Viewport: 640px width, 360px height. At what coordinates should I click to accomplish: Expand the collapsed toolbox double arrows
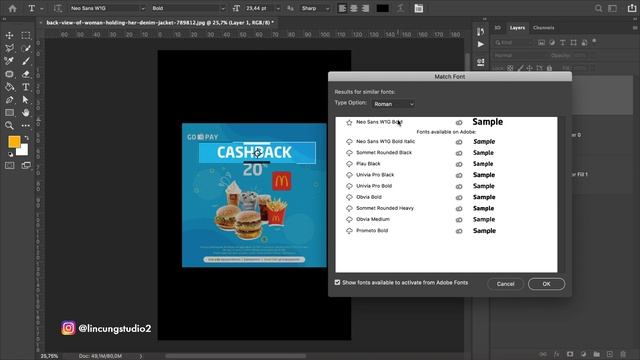tap(4, 19)
